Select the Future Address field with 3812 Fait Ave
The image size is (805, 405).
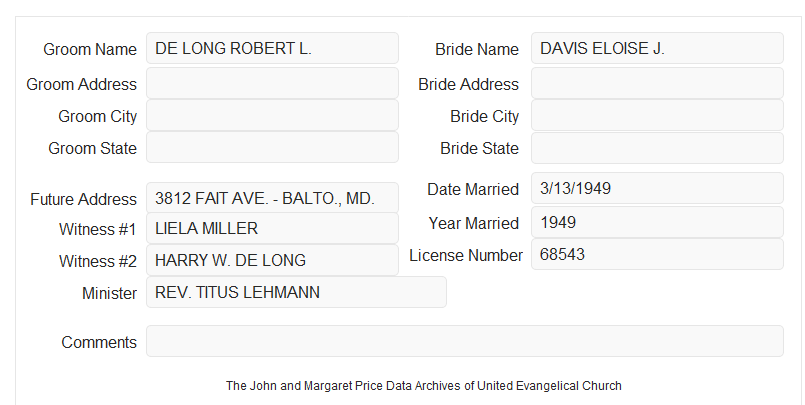click(272, 198)
